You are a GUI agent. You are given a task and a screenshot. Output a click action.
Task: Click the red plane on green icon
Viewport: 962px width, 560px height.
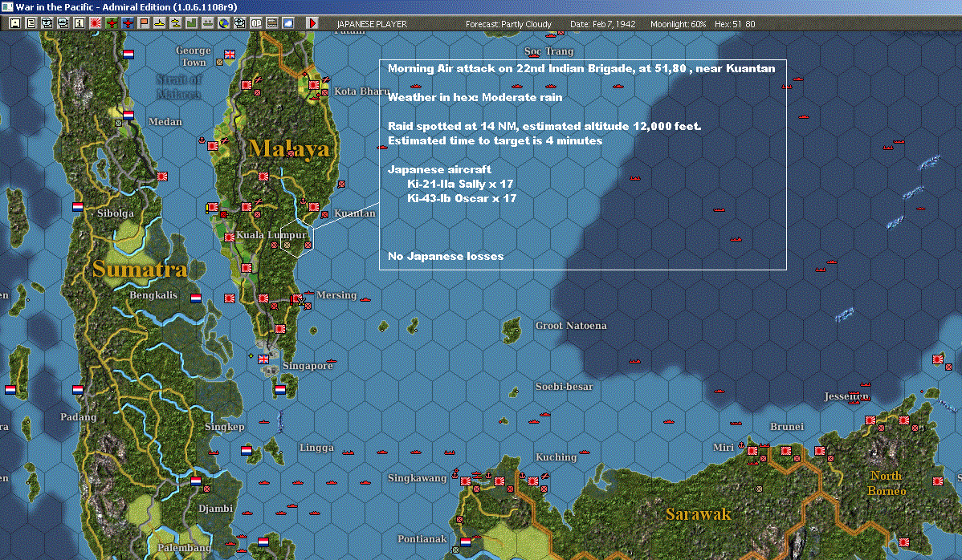(111, 23)
